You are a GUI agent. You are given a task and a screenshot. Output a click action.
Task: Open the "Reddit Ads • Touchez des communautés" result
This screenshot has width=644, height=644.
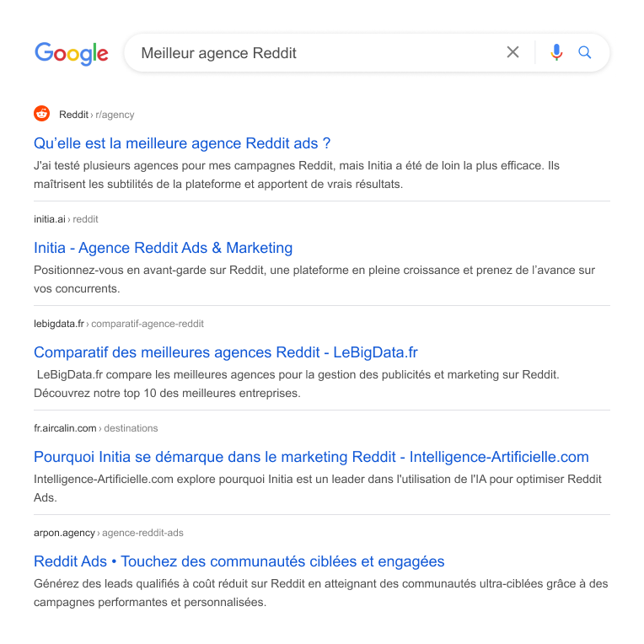239,561
